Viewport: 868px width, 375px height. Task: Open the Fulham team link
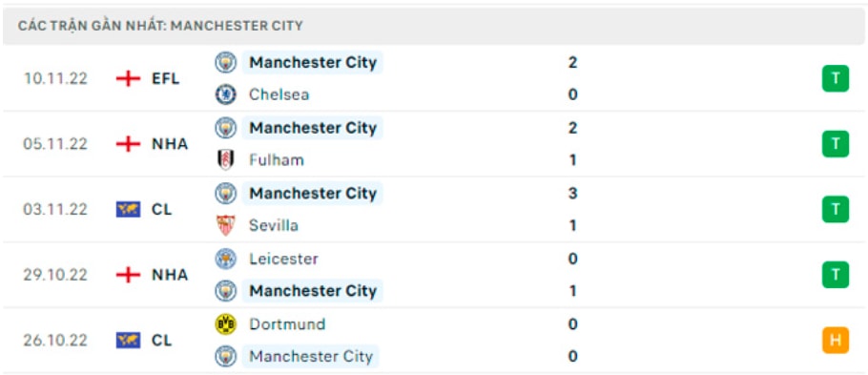click(x=277, y=160)
